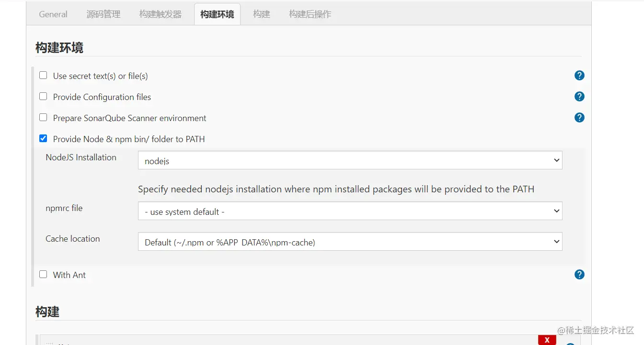Screen dimensions: 644x345
Task: Click the npmrc file label
Action: [x=64, y=208]
